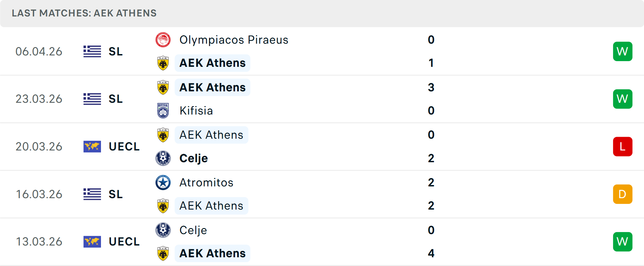
Task: Select the SL league label for 06.04.26
Action: (115, 51)
